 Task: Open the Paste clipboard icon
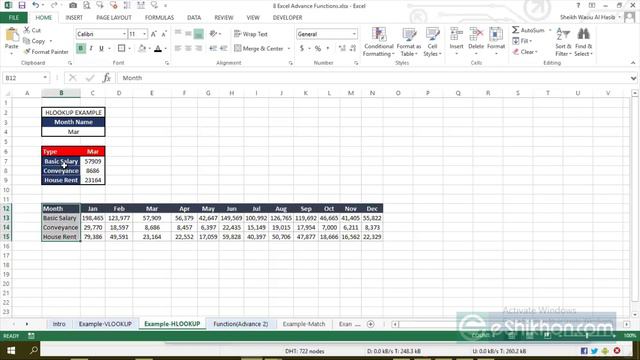pyautogui.click(x=11, y=35)
